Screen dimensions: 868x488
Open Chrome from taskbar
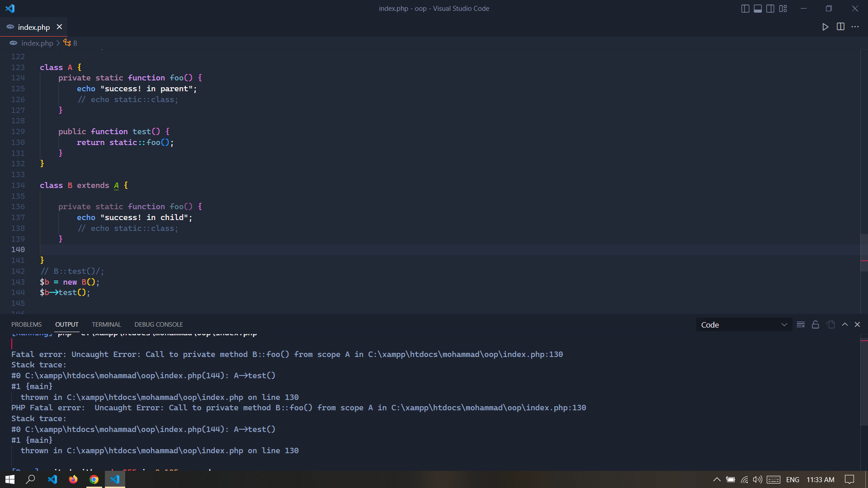click(x=94, y=479)
